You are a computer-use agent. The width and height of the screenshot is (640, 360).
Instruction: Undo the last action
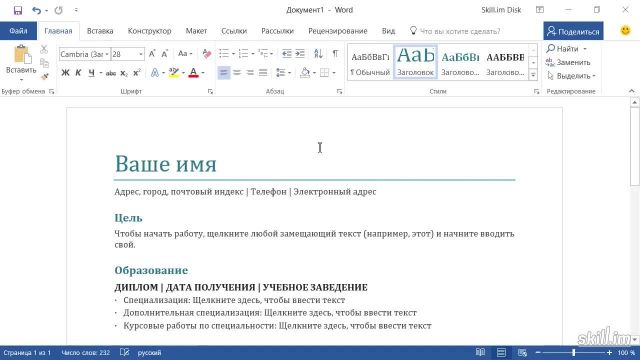[37, 10]
